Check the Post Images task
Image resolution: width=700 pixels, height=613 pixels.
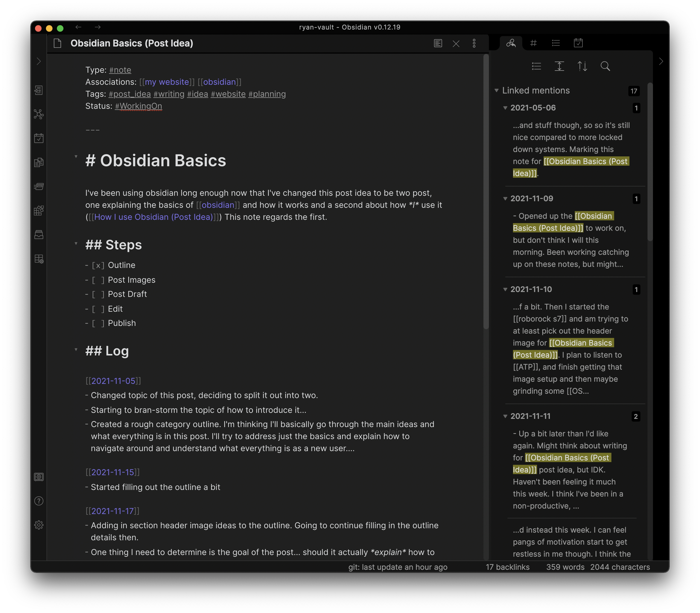(x=98, y=280)
